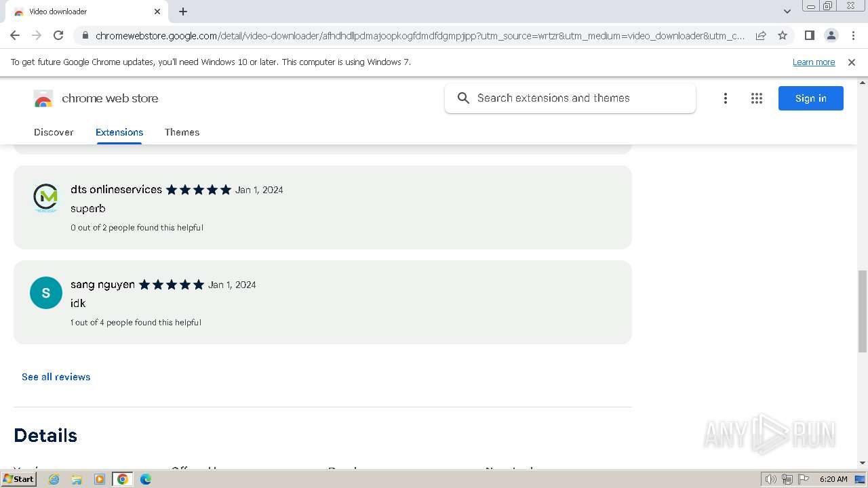The width and height of the screenshot is (868, 488).
Task: Open Microsoft Edge from taskbar
Action: click(146, 479)
